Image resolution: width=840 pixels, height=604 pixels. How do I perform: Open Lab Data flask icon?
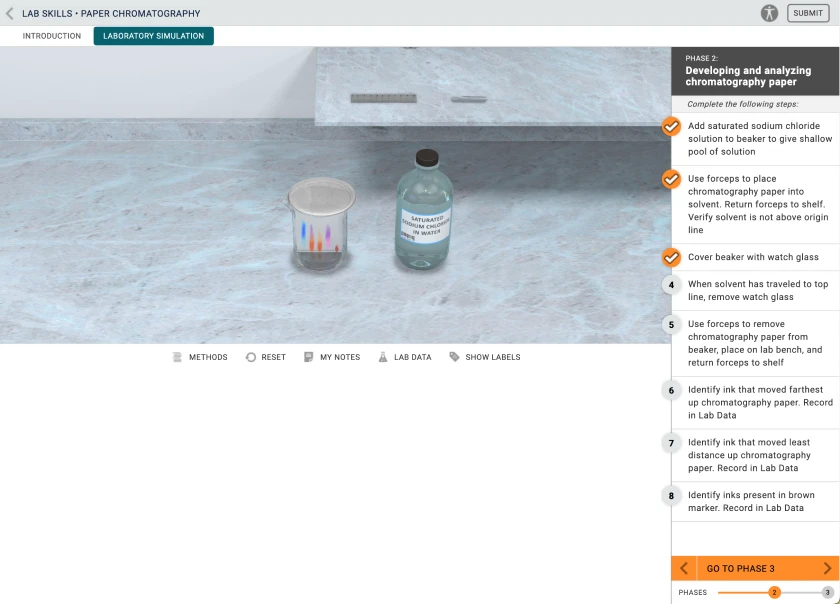point(383,357)
